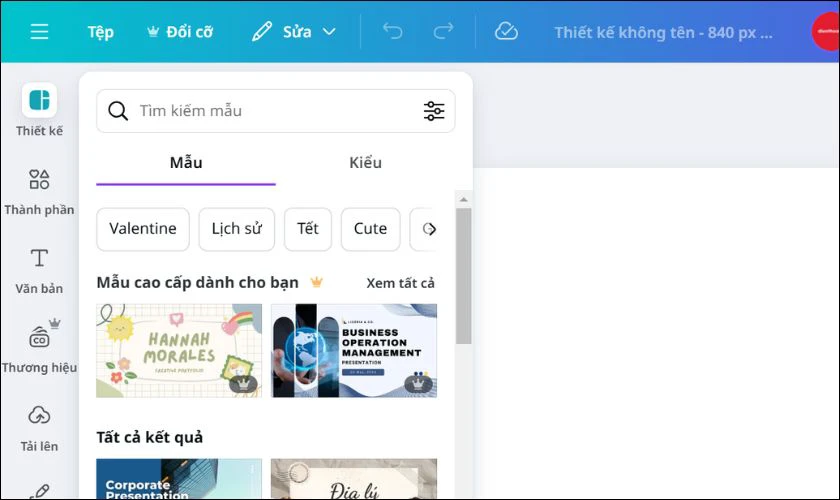
Task: Open the search filter sliders icon
Action: pos(434,111)
